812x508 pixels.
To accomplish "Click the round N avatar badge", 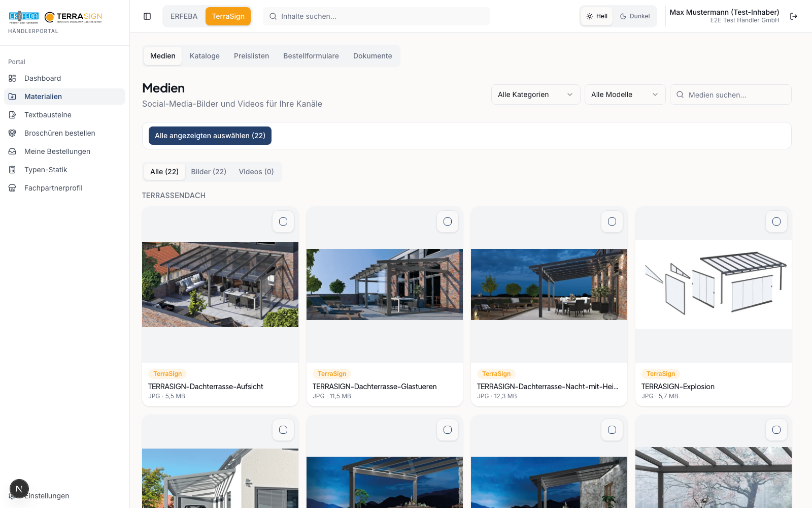I will click(19, 489).
